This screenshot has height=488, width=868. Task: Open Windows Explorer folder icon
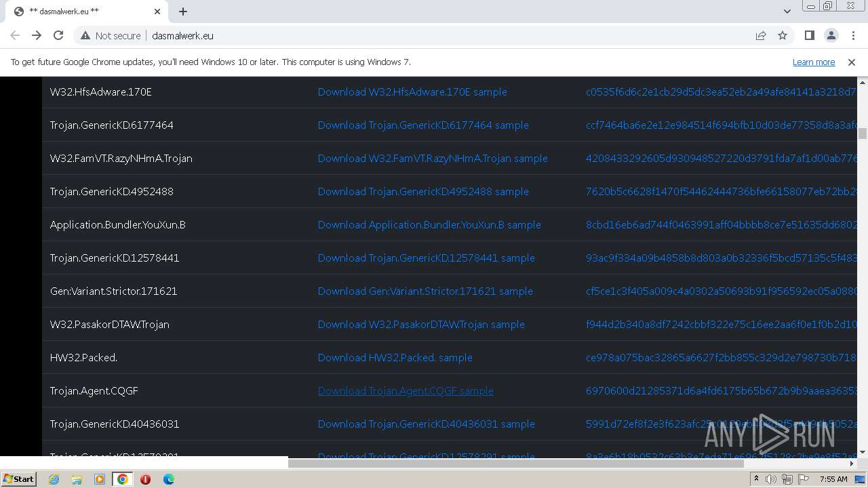tap(77, 479)
